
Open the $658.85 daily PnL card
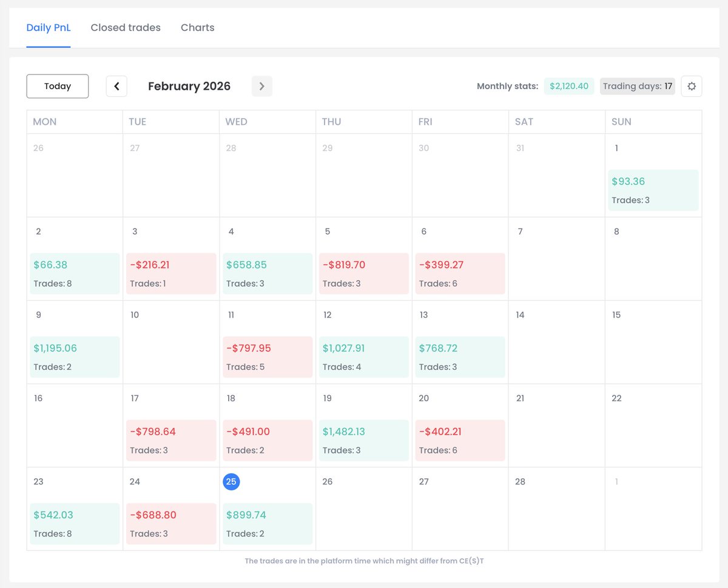[x=268, y=273]
